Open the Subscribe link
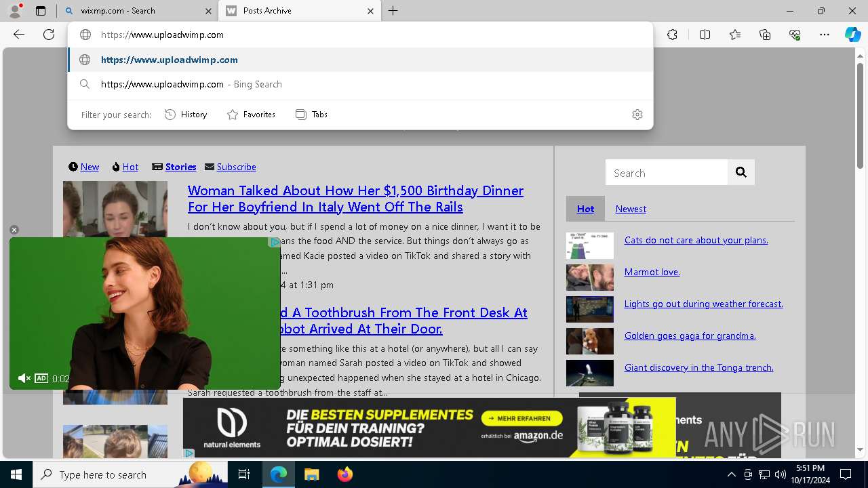Screen dimensions: 868x488 [236, 167]
